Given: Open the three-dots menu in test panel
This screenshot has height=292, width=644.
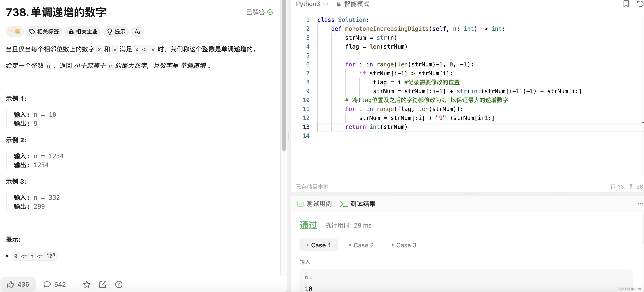Looking at the screenshot, I should (640, 204).
